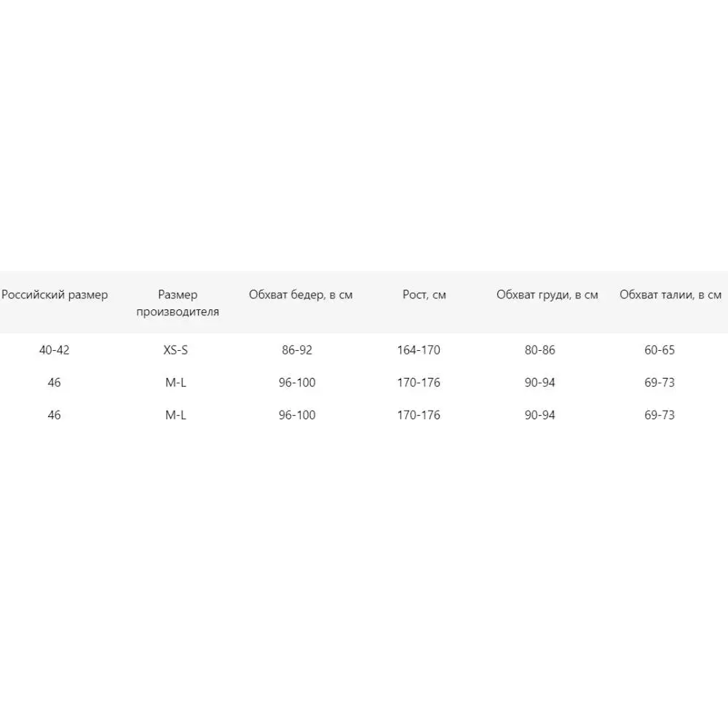The width and height of the screenshot is (728, 728).
Task: Click the 'Размер производителя' column header
Action: click(177, 303)
